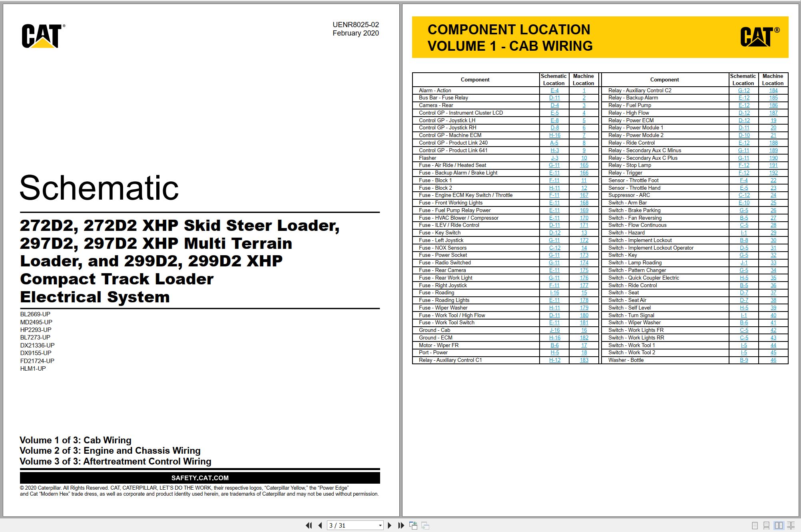This screenshot has width=801, height=532.
Task: Click B-9 link for Washer - Bottle
Action: pyautogui.click(x=744, y=360)
